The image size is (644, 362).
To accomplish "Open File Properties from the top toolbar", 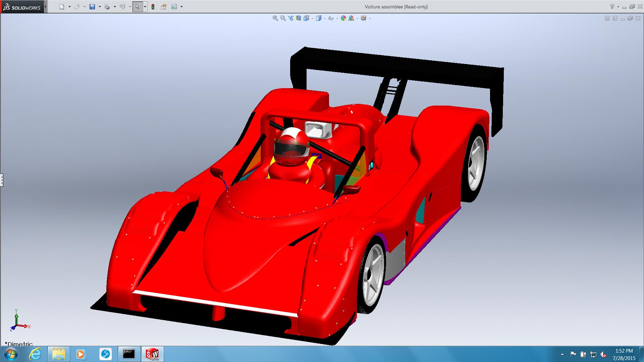I will 163,7.
